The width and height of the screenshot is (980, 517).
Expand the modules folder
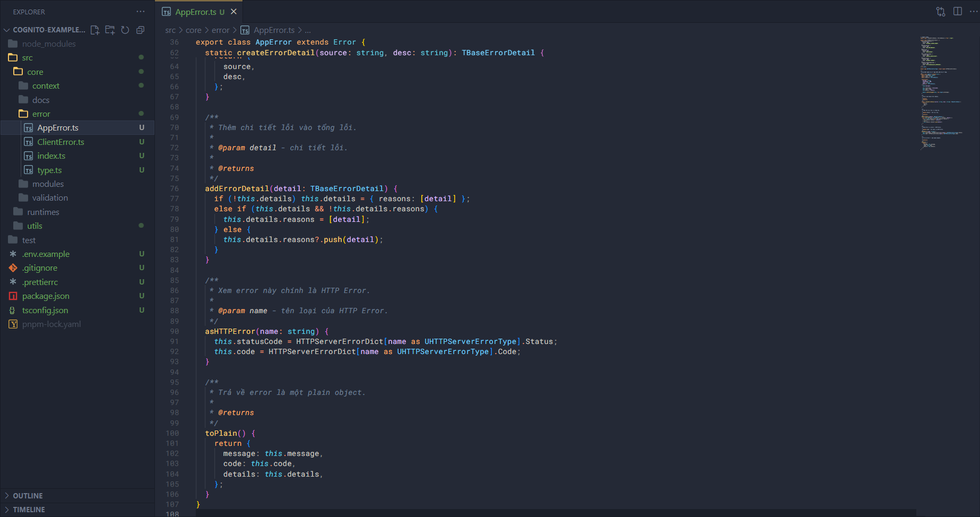click(48, 184)
